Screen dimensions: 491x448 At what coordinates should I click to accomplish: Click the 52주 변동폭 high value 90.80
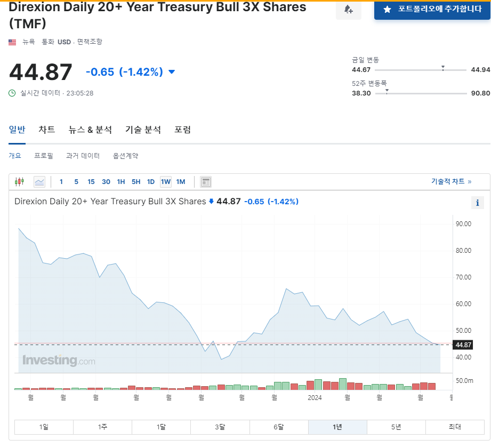coord(480,93)
